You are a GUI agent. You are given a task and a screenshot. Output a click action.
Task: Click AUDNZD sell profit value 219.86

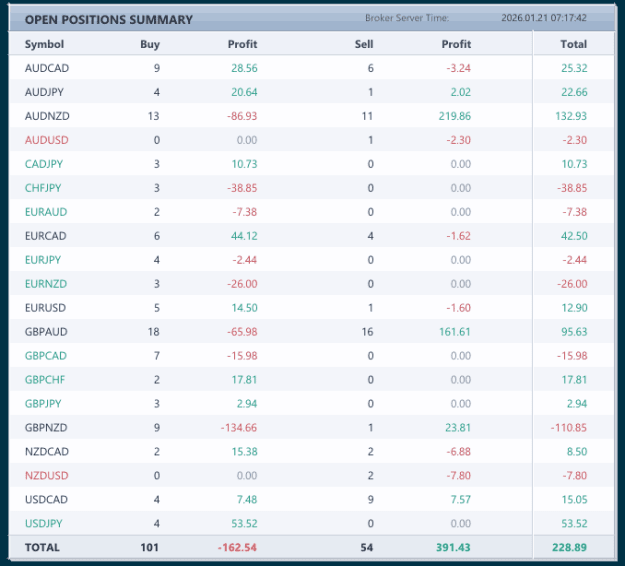455,116
